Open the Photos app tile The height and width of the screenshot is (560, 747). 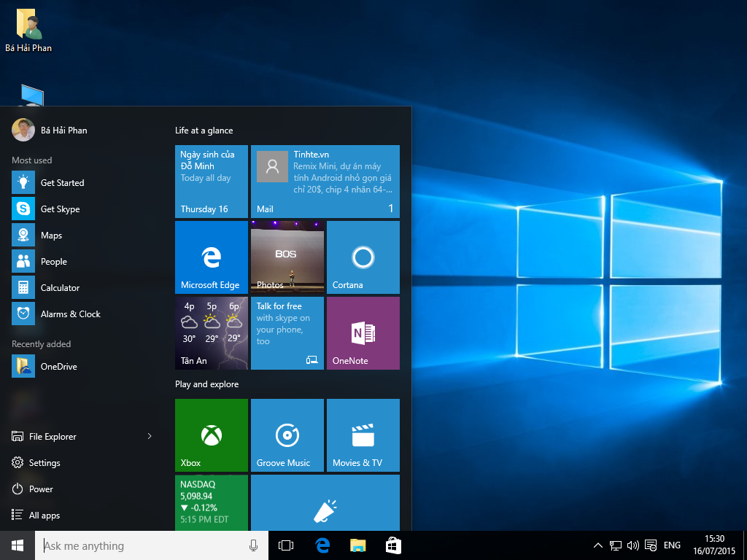tap(287, 257)
